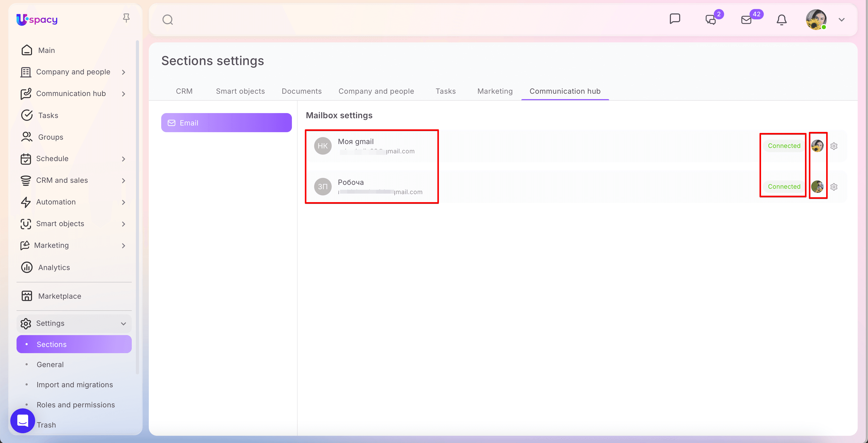
Task: Switch to the CRM tab
Action: point(184,91)
